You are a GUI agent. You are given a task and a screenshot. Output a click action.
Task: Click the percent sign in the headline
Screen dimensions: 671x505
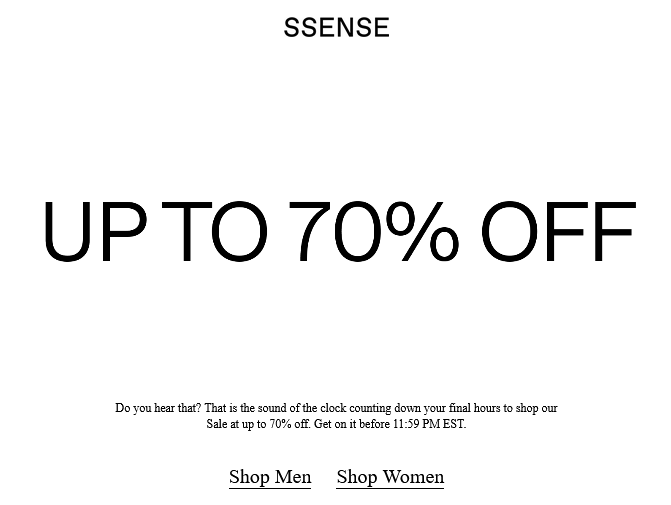[x=422, y=231]
